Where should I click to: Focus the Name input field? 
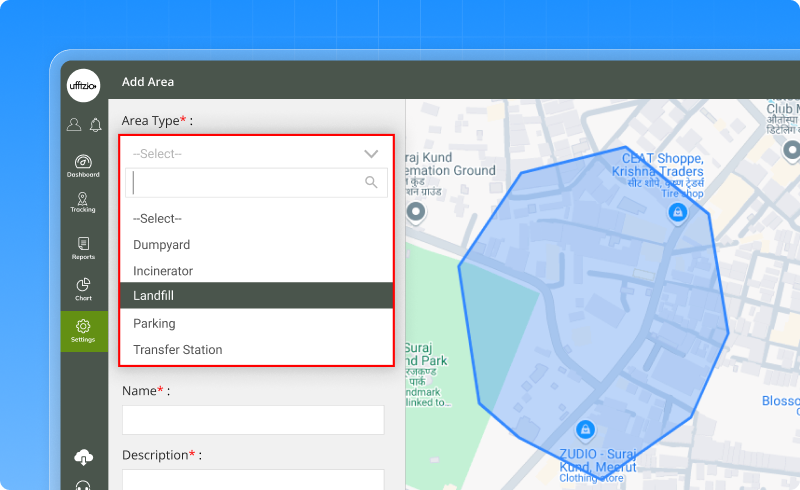(253, 420)
